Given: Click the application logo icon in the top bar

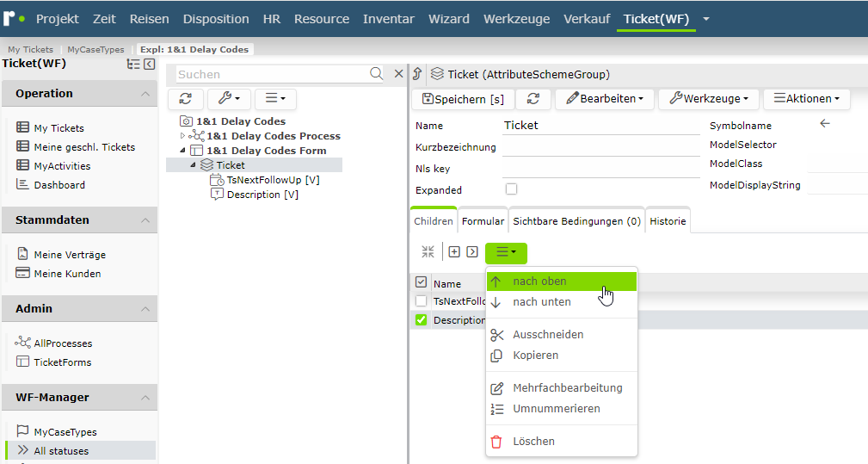Looking at the screenshot, I should 13,18.
